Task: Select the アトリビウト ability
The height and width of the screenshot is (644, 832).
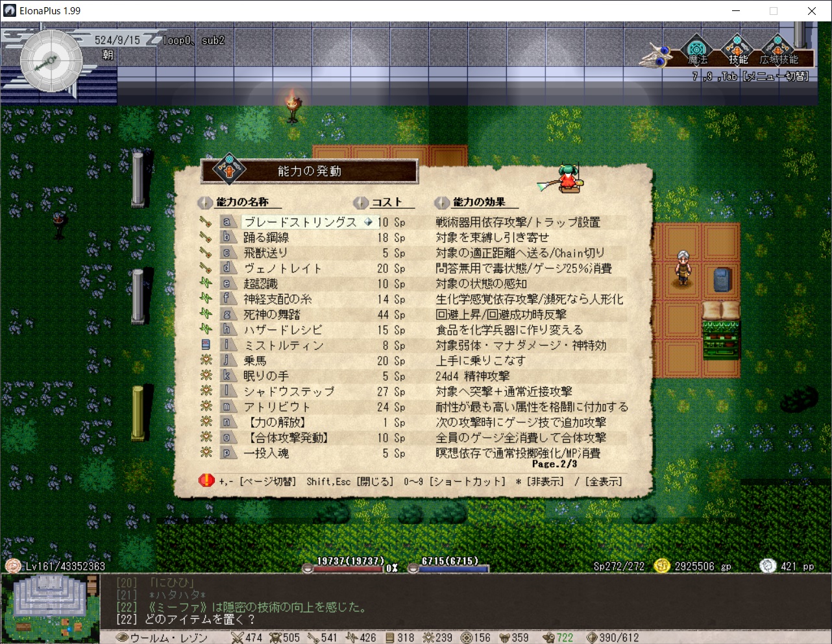Action: [x=277, y=407]
